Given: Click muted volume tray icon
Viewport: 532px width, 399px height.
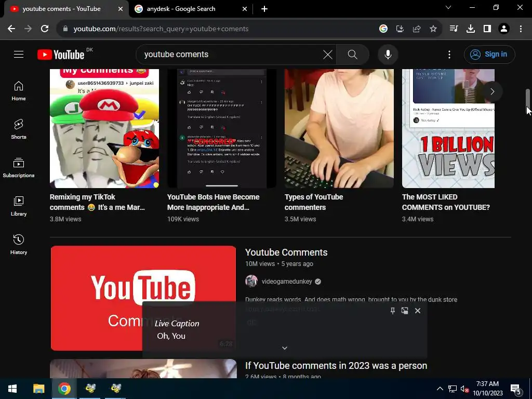Looking at the screenshot, I should click(464, 389).
